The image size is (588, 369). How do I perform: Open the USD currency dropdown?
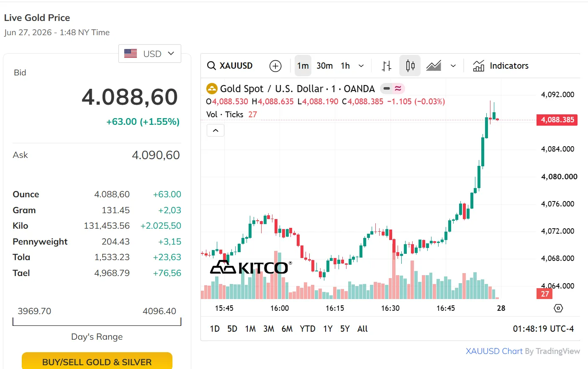(x=150, y=54)
